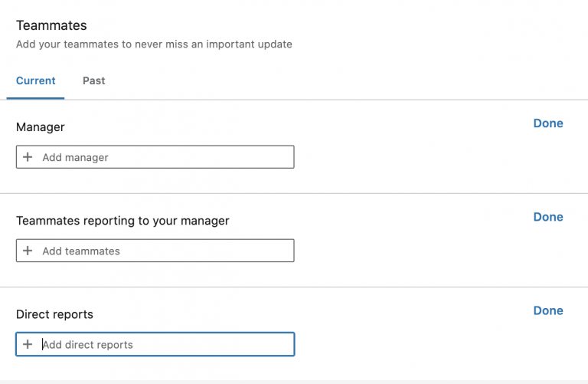Click the Teammates page heading
The image size is (588, 384).
(x=51, y=25)
